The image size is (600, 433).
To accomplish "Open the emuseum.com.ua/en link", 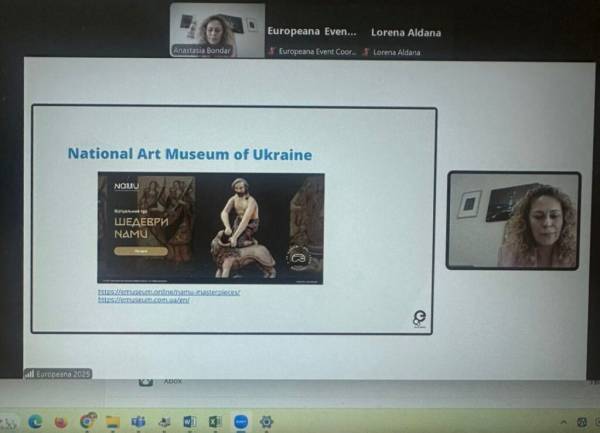I will tap(144, 299).
